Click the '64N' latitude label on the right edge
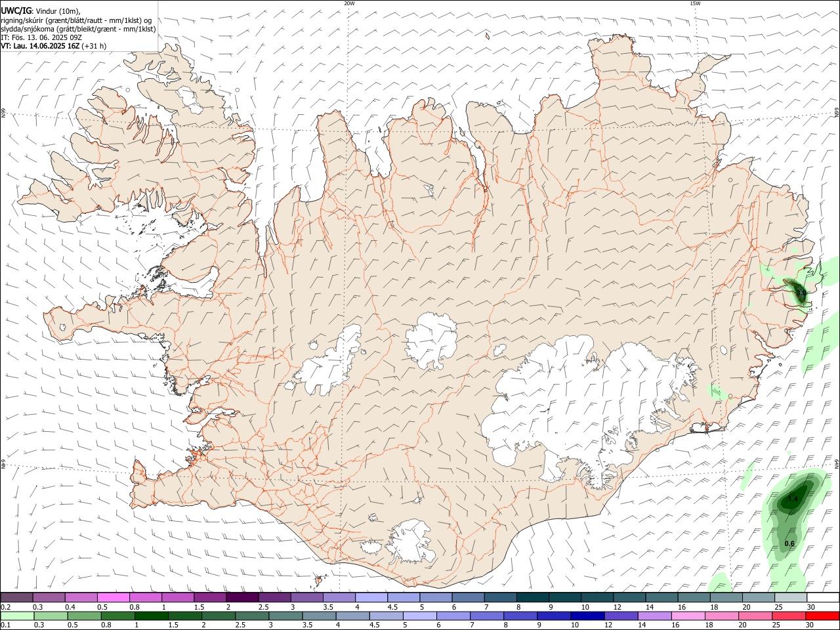The image size is (840, 630). click(x=837, y=464)
